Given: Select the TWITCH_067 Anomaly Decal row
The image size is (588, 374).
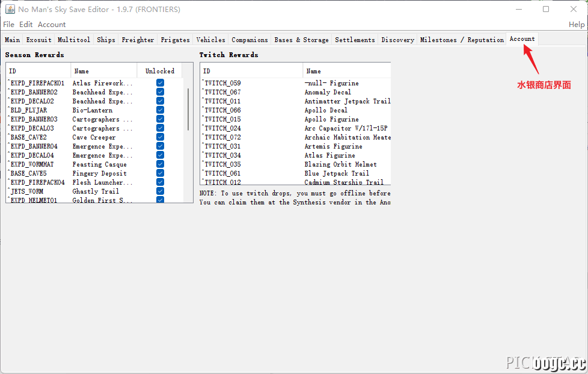Looking at the screenshot, I should pos(295,92).
